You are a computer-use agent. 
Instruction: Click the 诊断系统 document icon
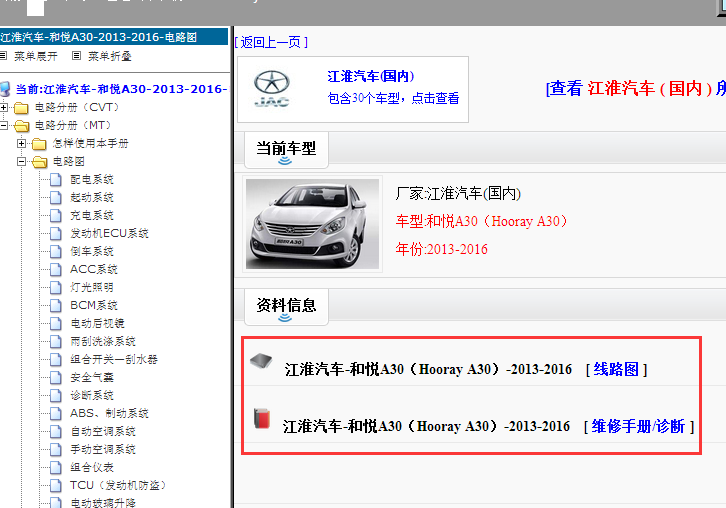56,396
